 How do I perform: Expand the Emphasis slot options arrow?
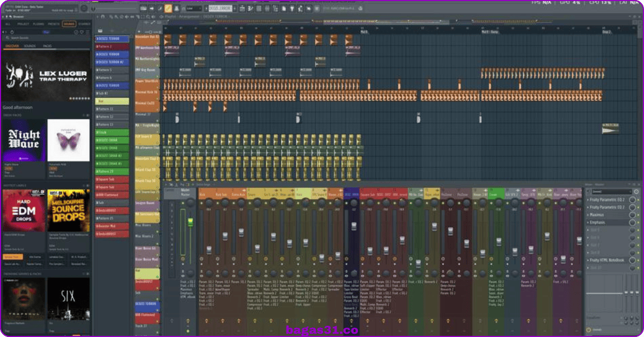pos(588,223)
